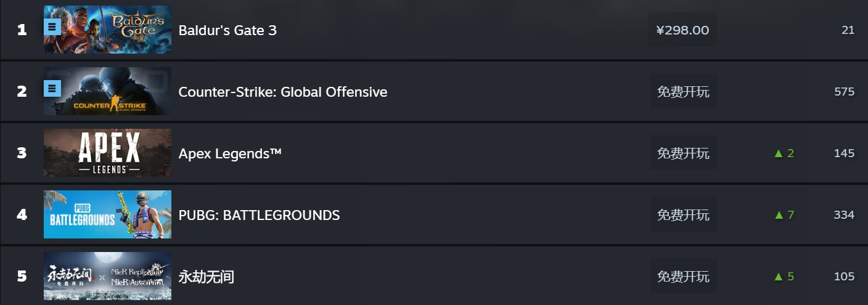868x305 pixels.
Task: Click the green up arrow for PUBG: BATTLEGROUNDS
Action: [778, 215]
